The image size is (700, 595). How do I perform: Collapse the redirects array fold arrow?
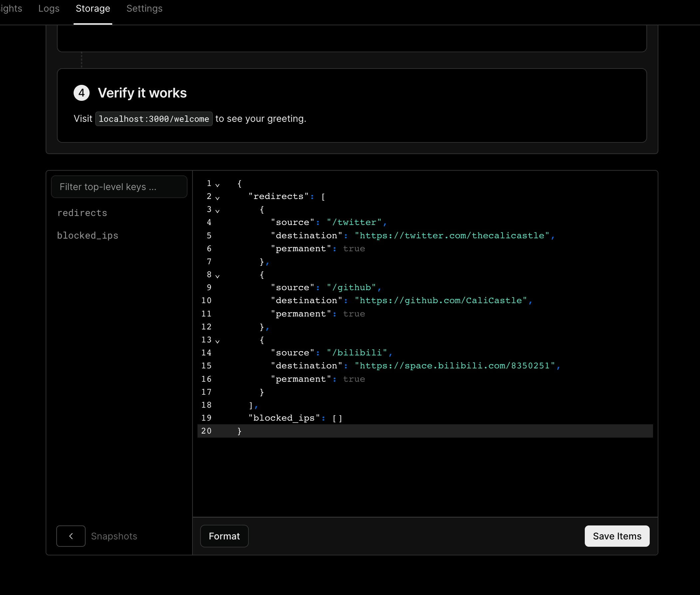pyautogui.click(x=217, y=198)
